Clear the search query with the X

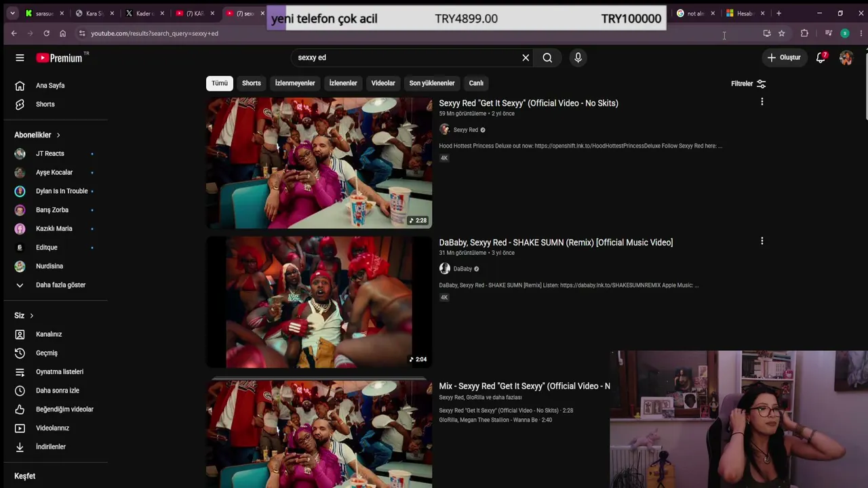coord(526,58)
